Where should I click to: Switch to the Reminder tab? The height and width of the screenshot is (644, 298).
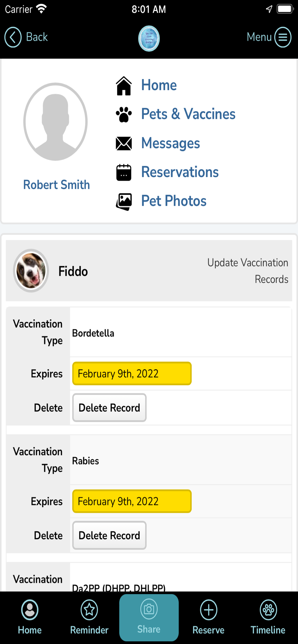pyautogui.click(x=89, y=617)
